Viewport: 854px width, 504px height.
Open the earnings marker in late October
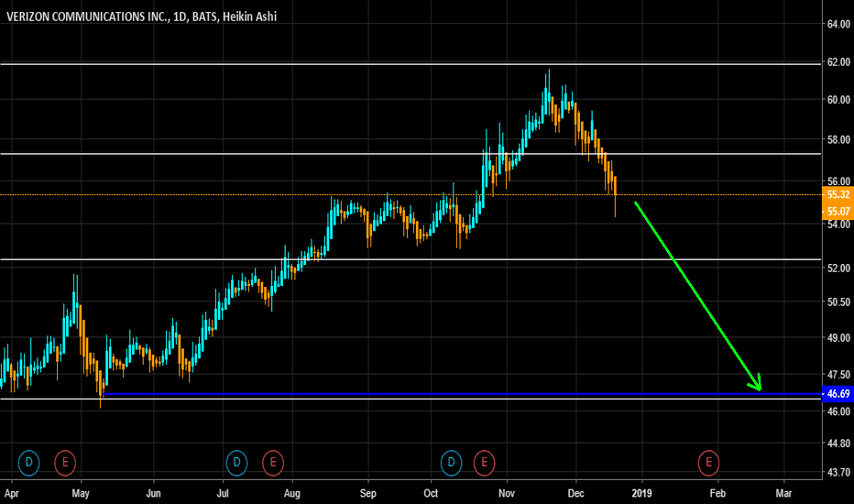(484, 463)
